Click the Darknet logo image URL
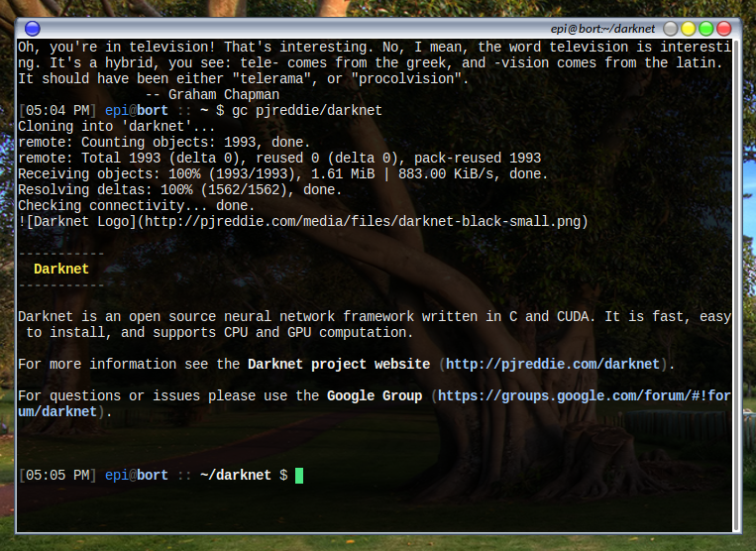756x551 pixels. tap(362, 222)
